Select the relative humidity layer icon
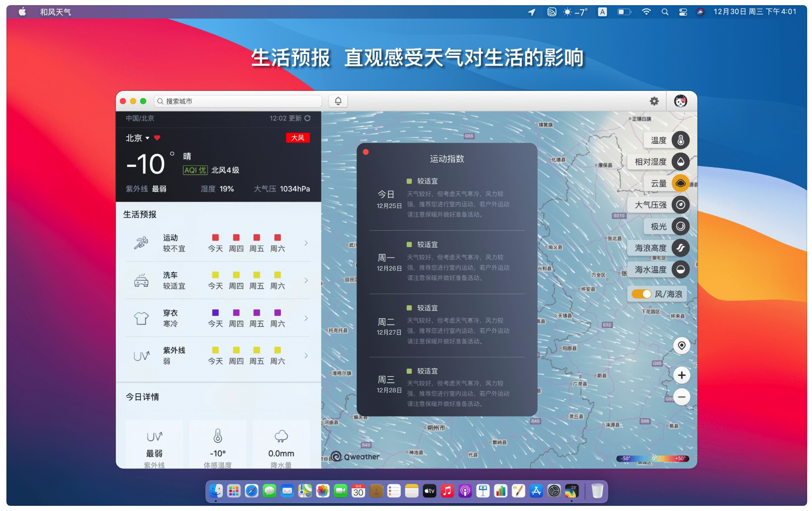Screen dimensions: 812x511 click(x=681, y=162)
